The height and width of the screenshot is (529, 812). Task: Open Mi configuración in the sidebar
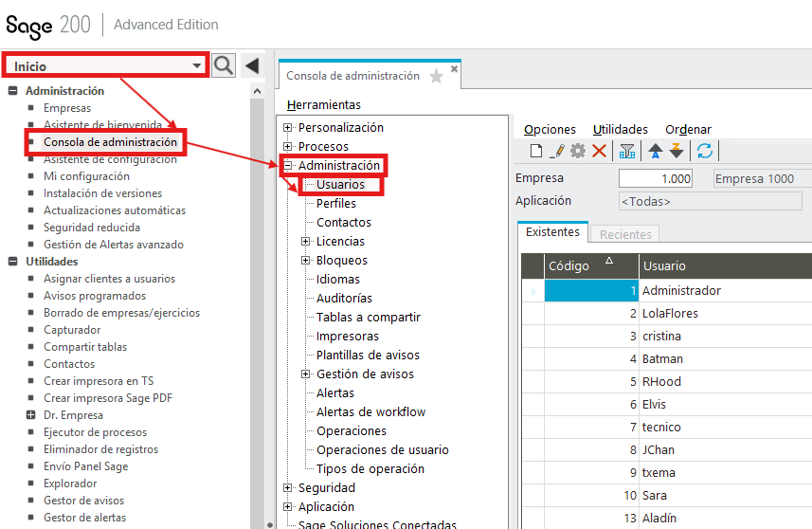coord(86,176)
